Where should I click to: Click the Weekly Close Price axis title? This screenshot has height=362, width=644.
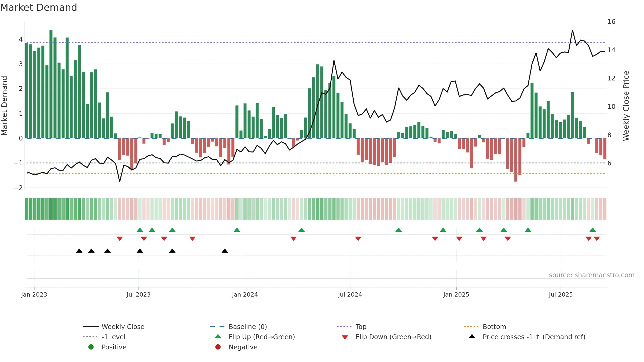(x=626, y=106)
